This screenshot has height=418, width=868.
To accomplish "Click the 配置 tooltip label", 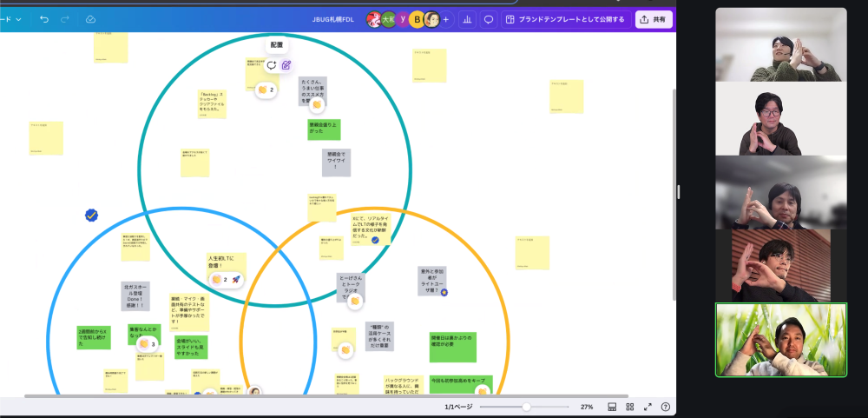I will tap(277, 45).
